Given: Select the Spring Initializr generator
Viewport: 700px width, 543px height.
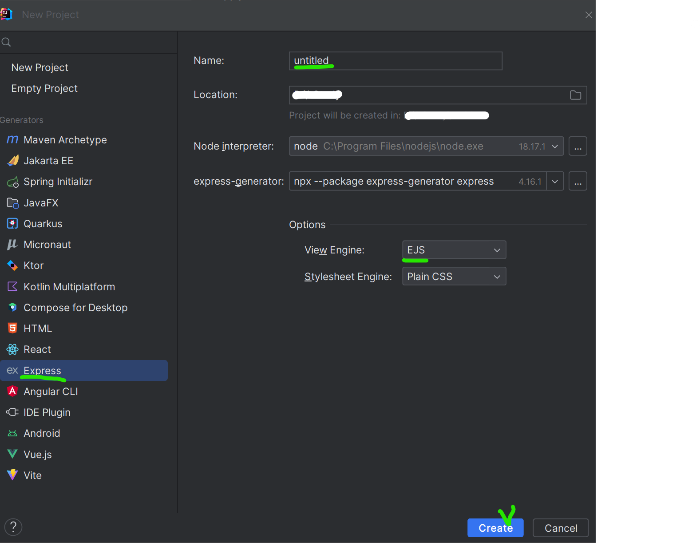Looking at the screenshot, I should [x=58, y=182].
